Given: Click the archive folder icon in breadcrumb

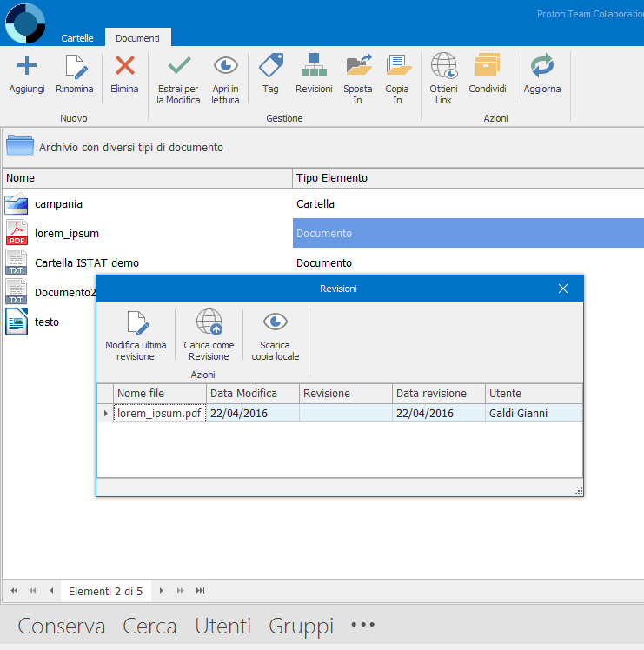Looking at the screenshot, I should pyautogui.click(x=19, y=146).
